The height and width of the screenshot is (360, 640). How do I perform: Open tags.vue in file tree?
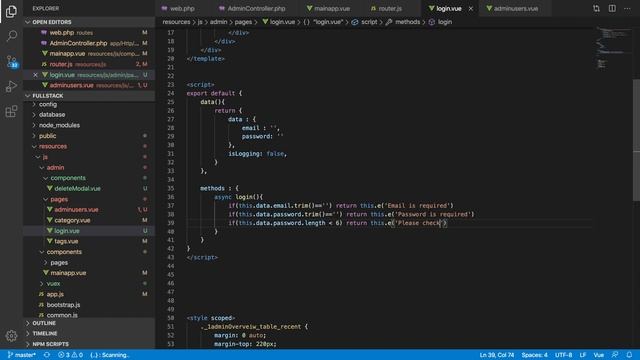point(66,241)
